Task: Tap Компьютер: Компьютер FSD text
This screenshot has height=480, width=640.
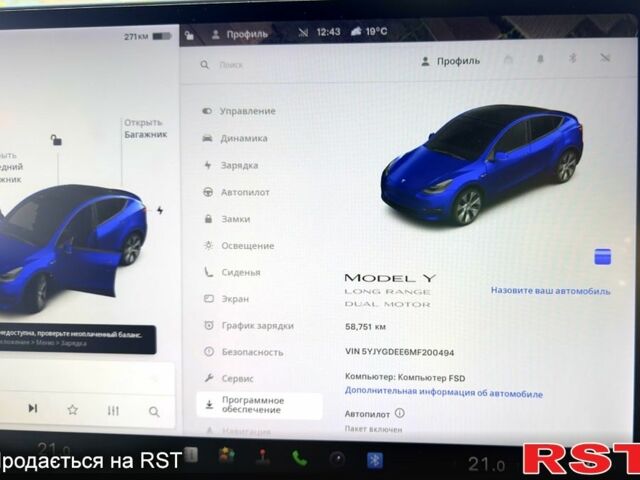Action: [x=405, y=378]
